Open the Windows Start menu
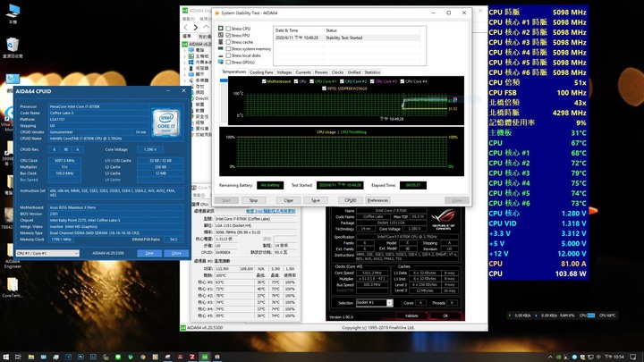Image resolution: width=644 pixels, height=362 pixels. pos(5,357)
